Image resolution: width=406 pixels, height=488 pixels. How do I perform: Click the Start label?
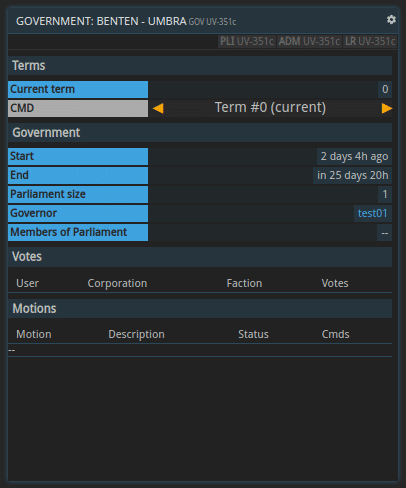(x=78, y=156)
